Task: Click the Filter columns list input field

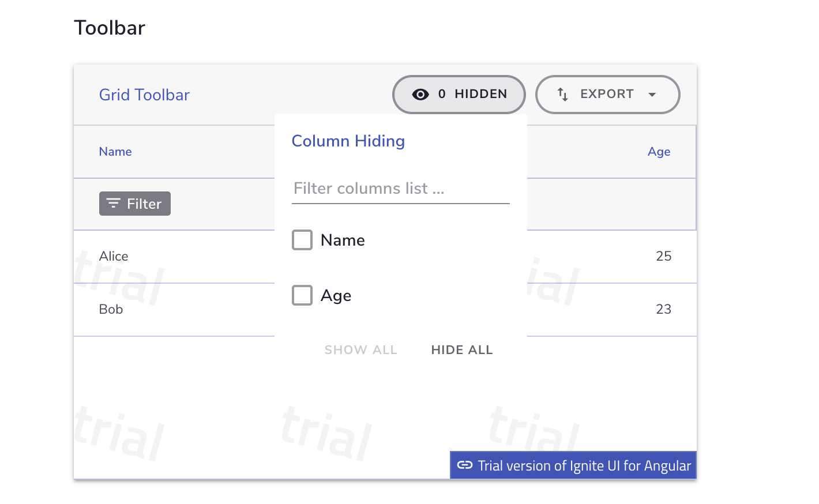Action: (x=400, y=189)
